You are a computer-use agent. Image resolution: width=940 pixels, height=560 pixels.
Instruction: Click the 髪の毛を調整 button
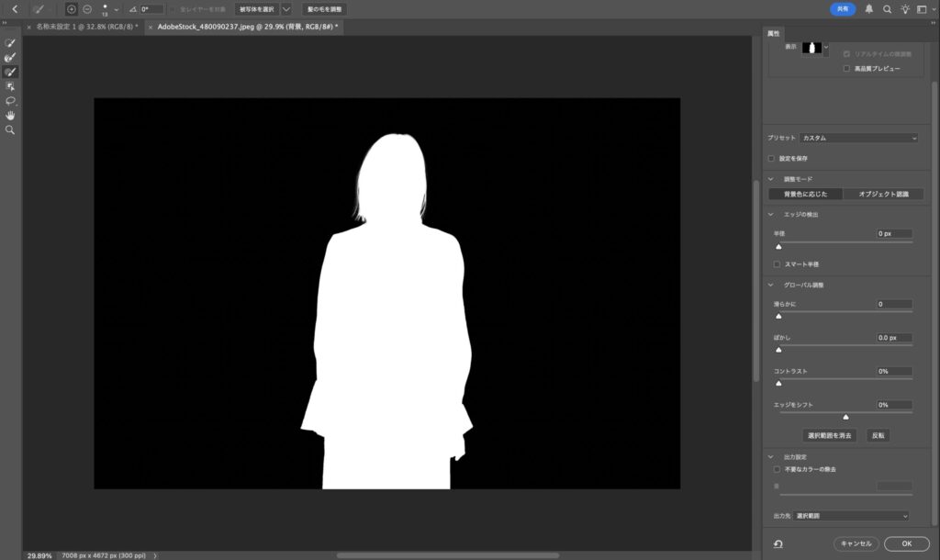324,9
